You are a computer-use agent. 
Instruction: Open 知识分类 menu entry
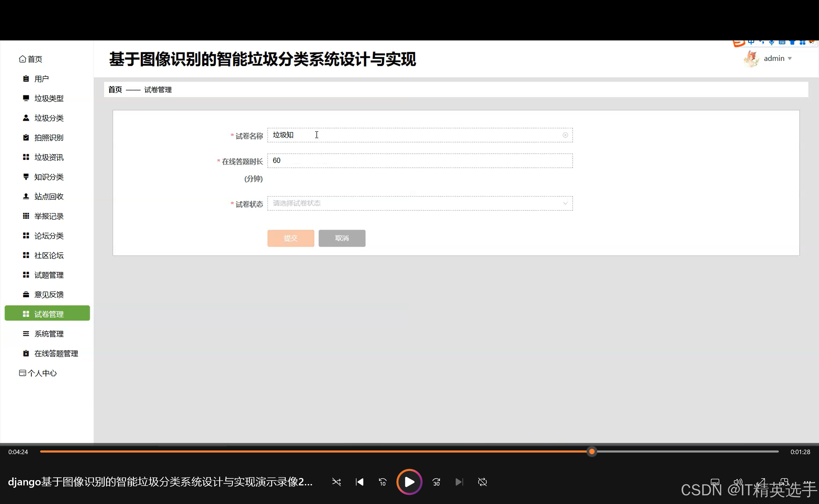(49, 177)
